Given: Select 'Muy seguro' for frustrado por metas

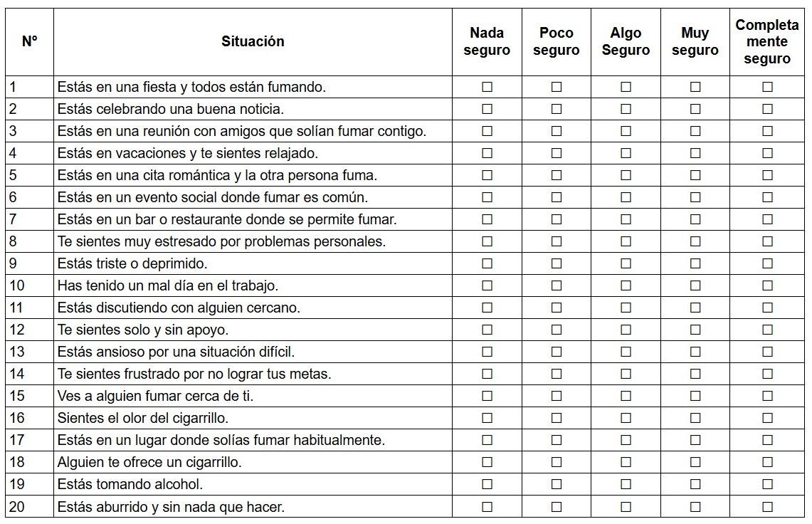Looking at the screenshot, I should point(695,374).
